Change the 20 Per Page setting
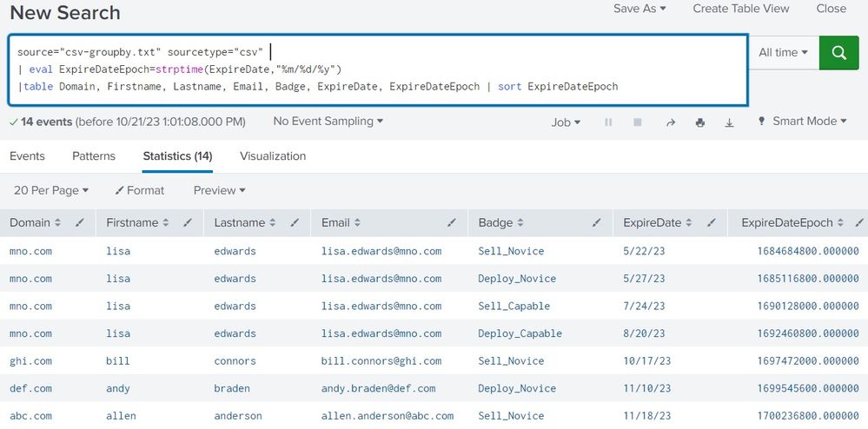This screenshot has height=429, width=868. tap(51, 190)
